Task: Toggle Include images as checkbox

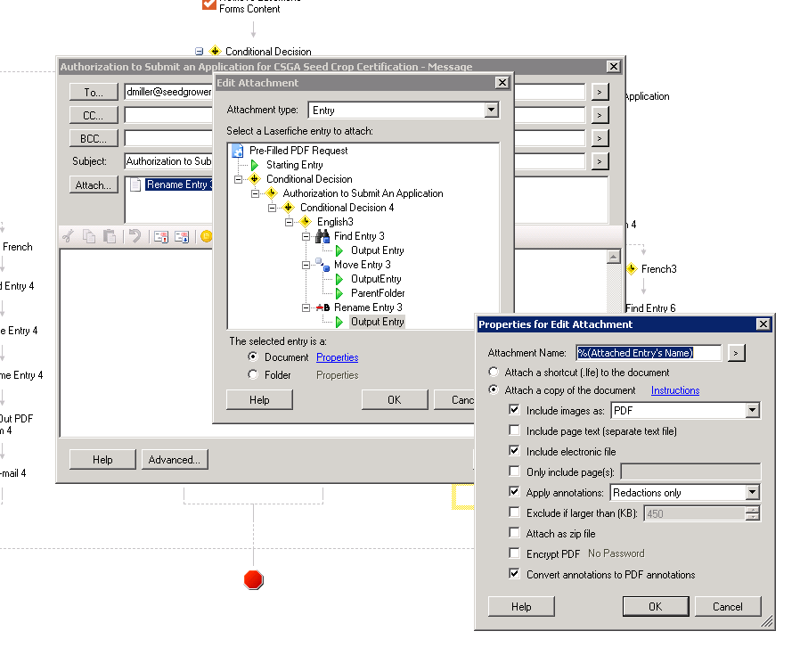Action: pyautogui.click(x=514, y=410)
